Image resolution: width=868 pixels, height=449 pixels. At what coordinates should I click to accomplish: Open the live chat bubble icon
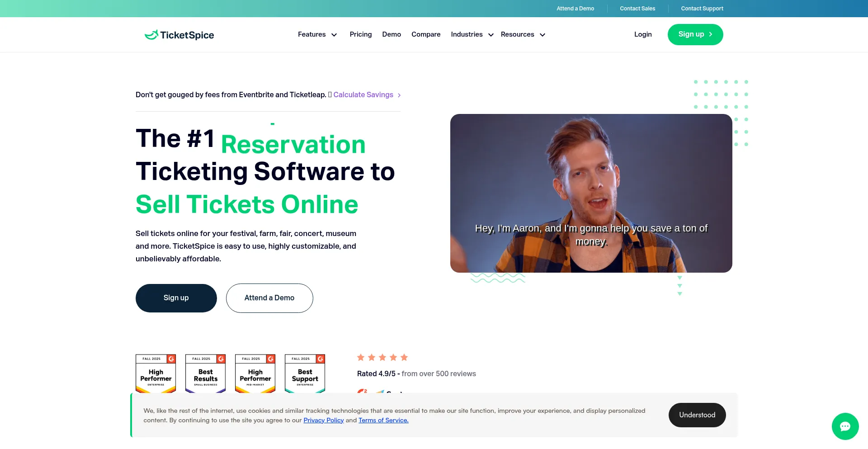(845, 426)
